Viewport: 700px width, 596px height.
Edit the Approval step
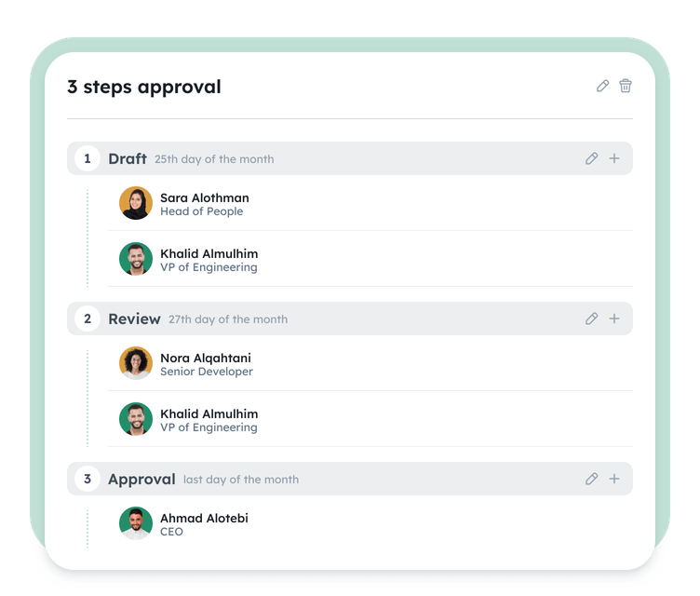pos(591,480)
